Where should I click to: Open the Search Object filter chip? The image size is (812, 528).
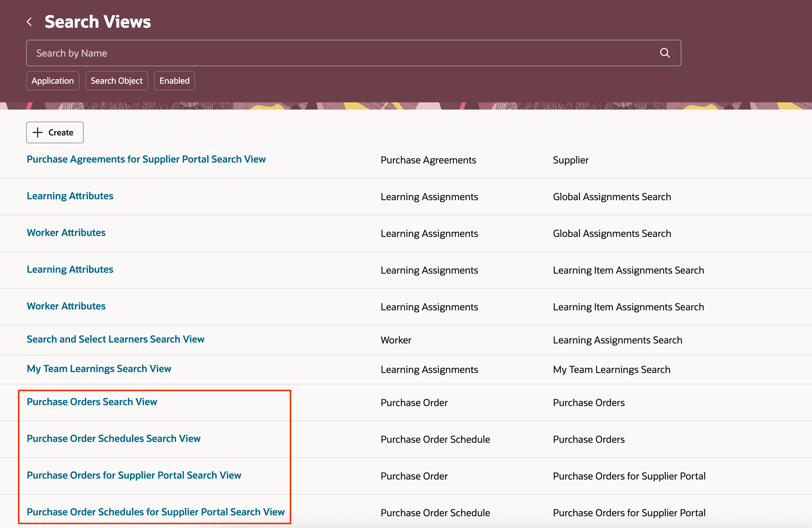coord(116,81)
